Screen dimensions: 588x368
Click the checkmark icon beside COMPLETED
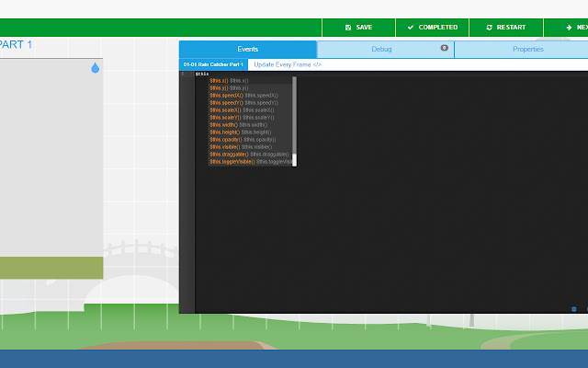pos(411,28)
